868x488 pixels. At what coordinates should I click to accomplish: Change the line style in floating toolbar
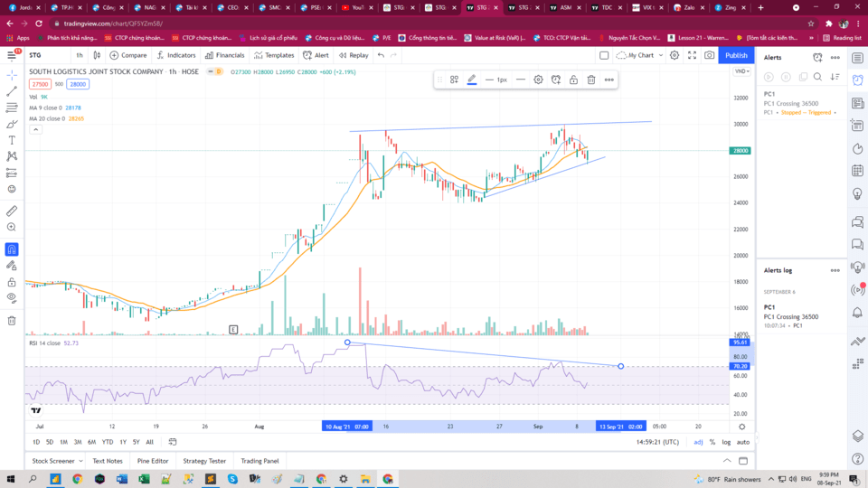click(521, 80)
